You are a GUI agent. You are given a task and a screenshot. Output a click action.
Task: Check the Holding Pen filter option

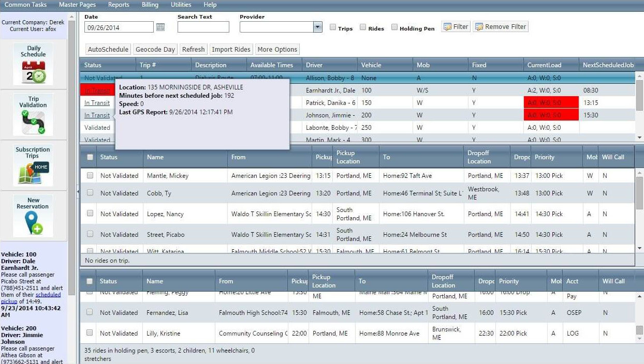click(394, 28)
